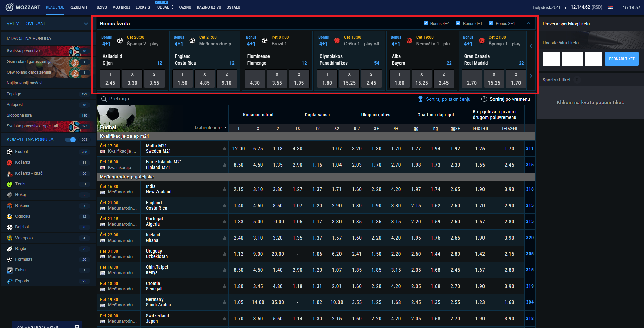Screen dimensions: 644x328
Task: Open Izaberite igre options menu
Action: click(225, 127)
